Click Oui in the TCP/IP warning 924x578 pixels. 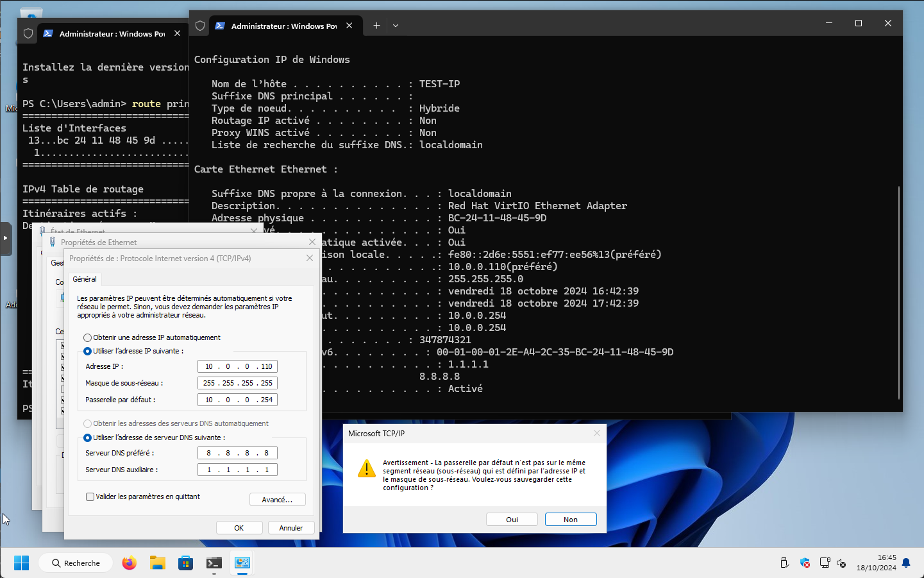[x=512, y=520]
